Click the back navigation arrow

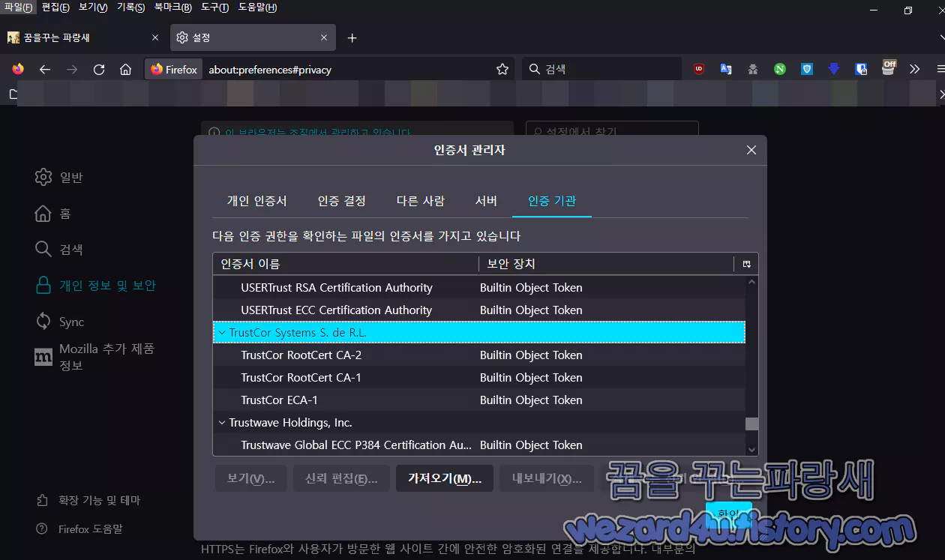45,68
